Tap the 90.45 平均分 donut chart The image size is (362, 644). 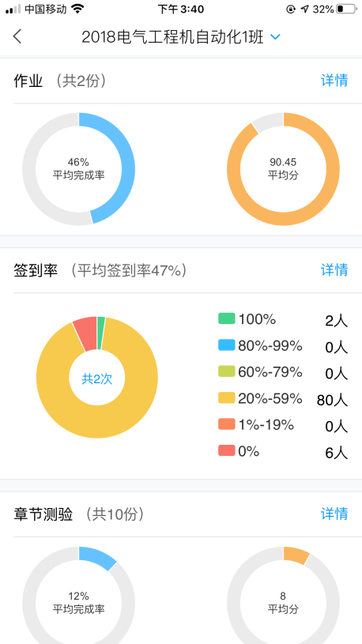click(283, 169)
